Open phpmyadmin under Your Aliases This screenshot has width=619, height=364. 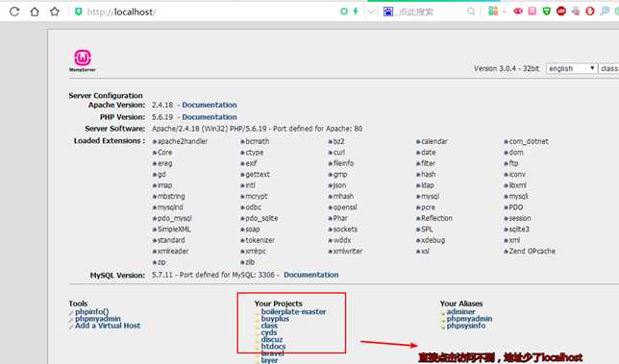coord(469,319)
